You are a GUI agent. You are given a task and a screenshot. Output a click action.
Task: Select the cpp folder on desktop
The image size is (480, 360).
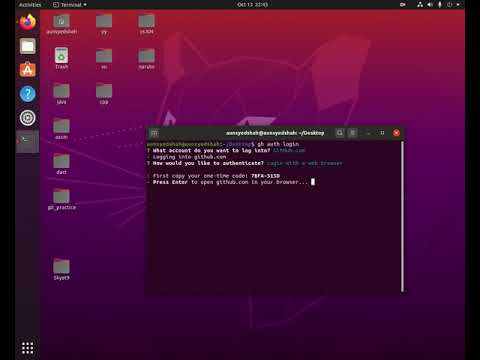104,94
